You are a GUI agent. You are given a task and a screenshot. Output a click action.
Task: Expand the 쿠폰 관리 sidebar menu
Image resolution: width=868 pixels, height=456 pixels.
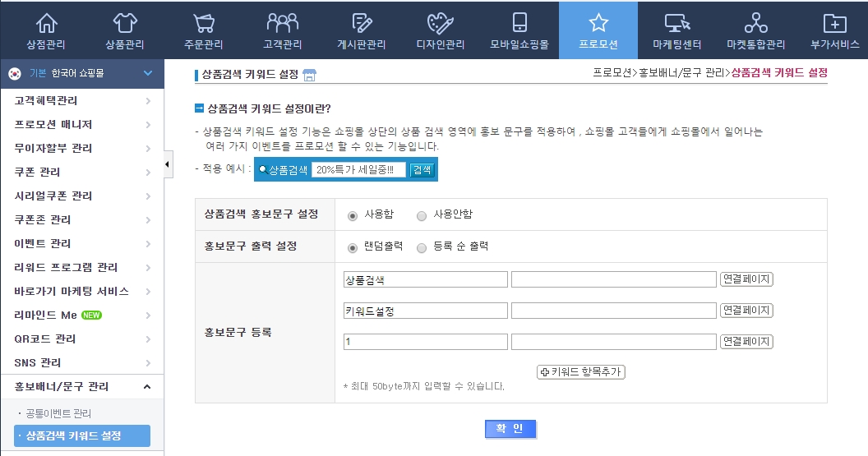click(82, 172)
